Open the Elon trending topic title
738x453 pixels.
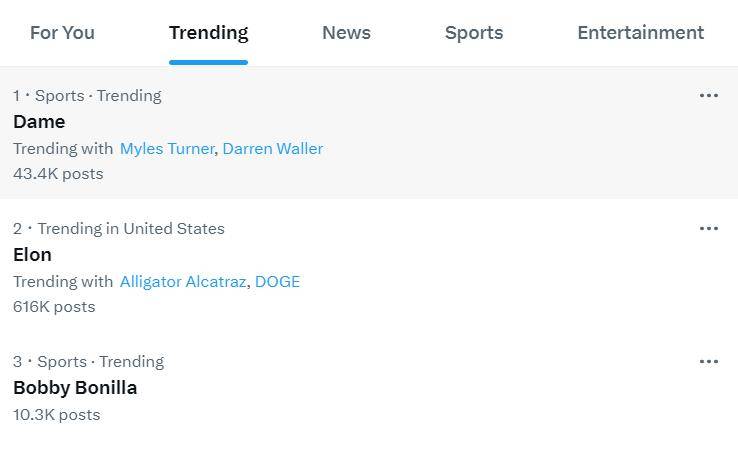tap(32, 255)
